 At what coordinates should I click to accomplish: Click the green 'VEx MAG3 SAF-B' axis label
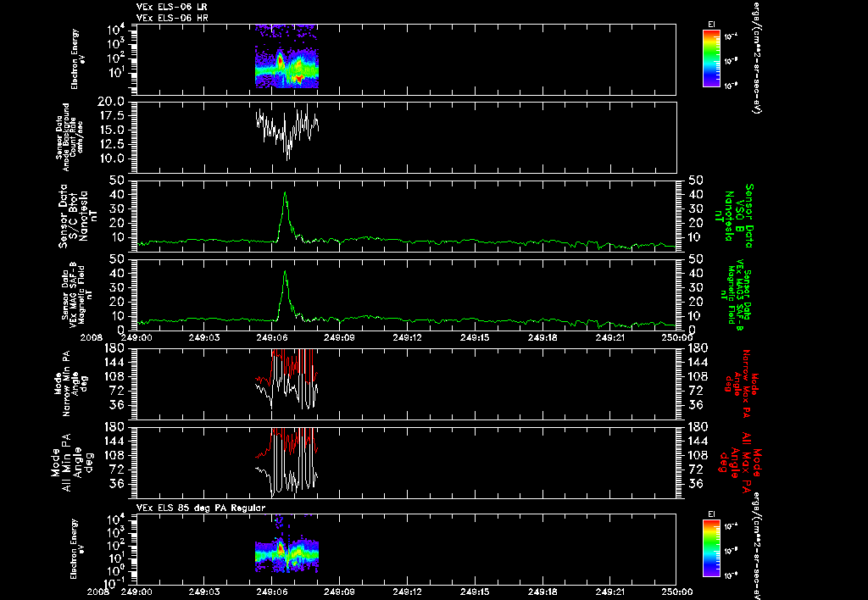tap(735, 294)
